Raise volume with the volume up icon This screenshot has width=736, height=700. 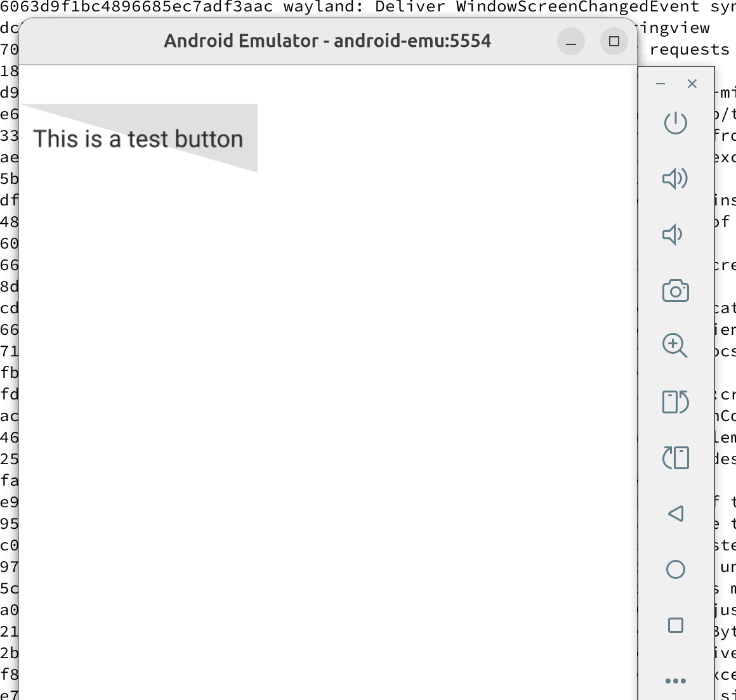675,178
